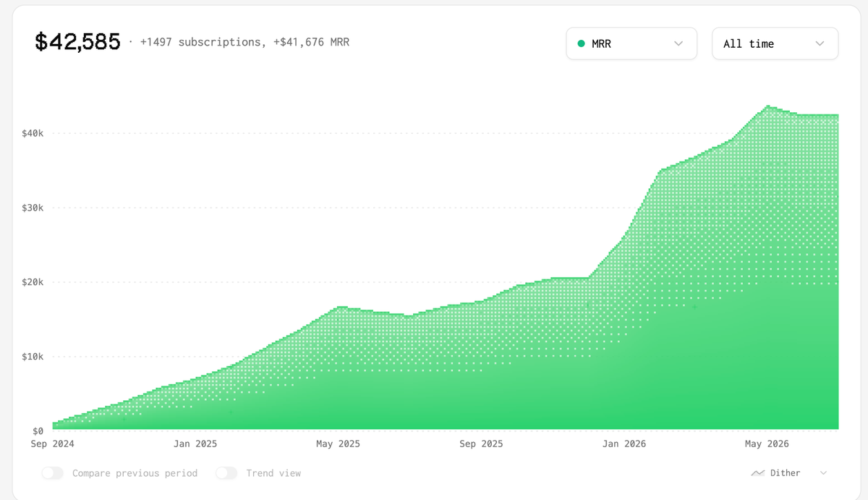Click the Dither line chart icon

(758, 473)
